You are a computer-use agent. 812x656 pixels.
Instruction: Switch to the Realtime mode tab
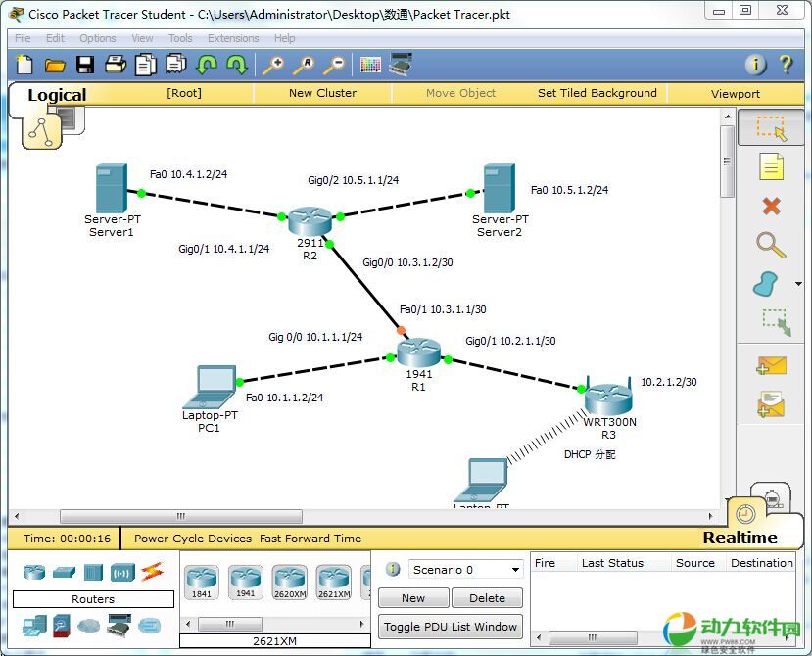740,538
